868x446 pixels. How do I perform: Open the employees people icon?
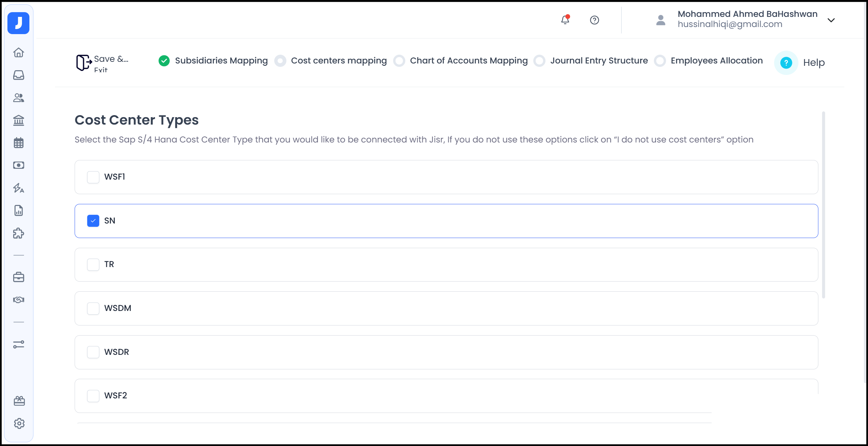click(x=19, y=98)
